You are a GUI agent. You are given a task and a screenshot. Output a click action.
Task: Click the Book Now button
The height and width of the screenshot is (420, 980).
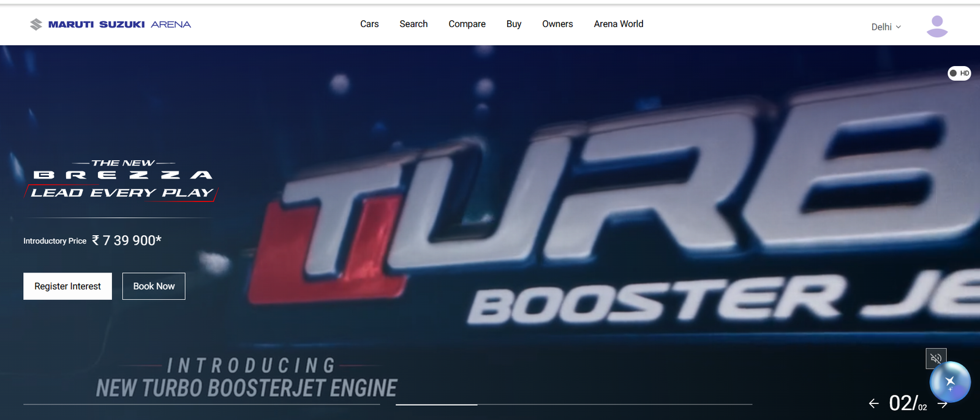154,286
